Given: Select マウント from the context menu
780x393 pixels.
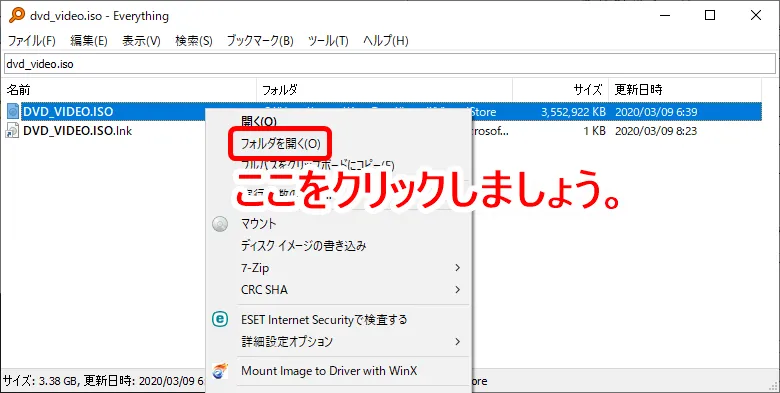Looking at the screenshot, I should coord(258,224).
